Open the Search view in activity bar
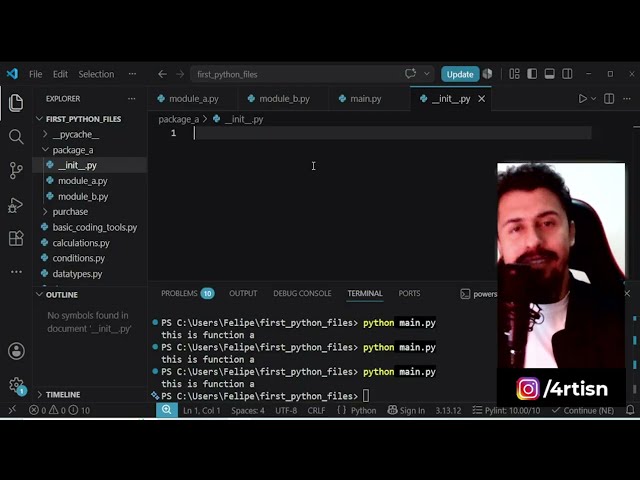The image size is (640, 480). point(16,137)
